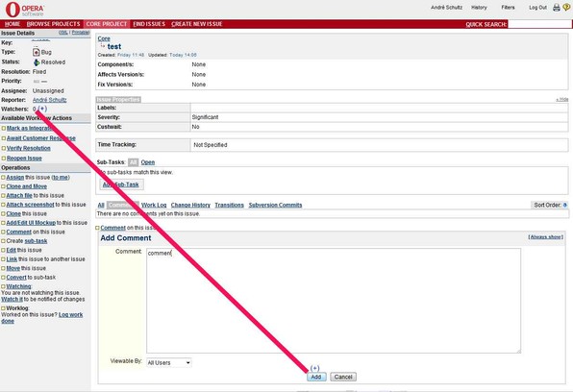The image size is (573, 392).
Task: Click Move this issue link
Action: pos(13,268)
